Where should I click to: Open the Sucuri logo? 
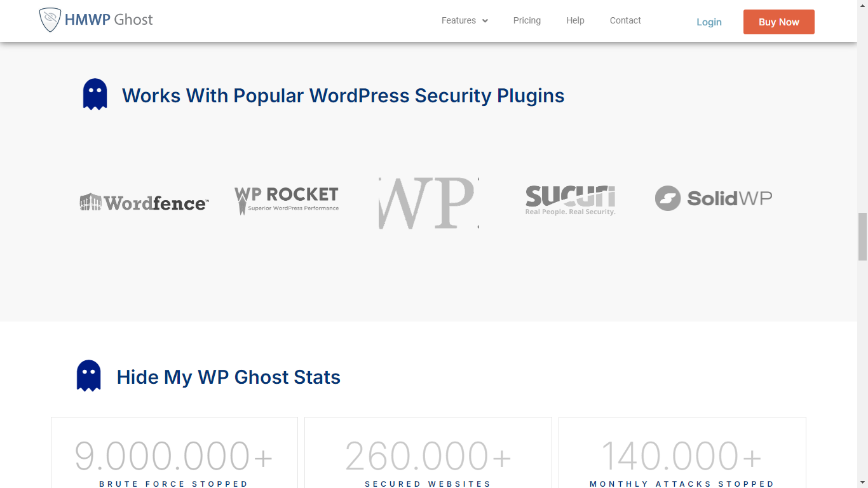pyautogui.click(x=570, y=200)
